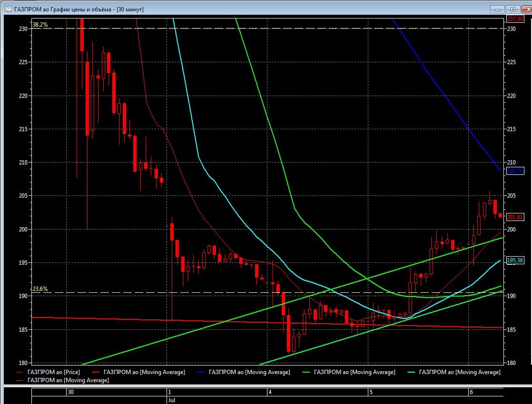Click the 230 tick on right price axis
The height and width of the screenshot is (404, 532).
(511, 29)
